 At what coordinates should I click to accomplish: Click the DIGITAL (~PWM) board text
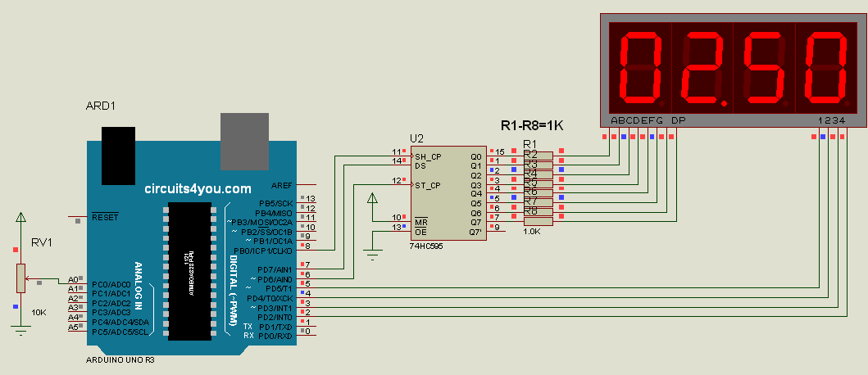(233, 289)
